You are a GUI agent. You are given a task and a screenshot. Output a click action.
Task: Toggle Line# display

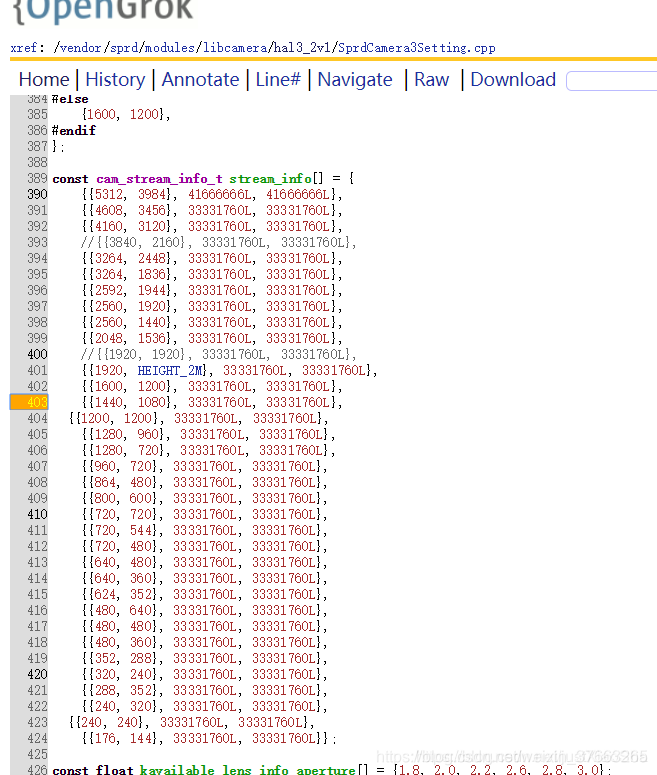[x=278, y=80]
